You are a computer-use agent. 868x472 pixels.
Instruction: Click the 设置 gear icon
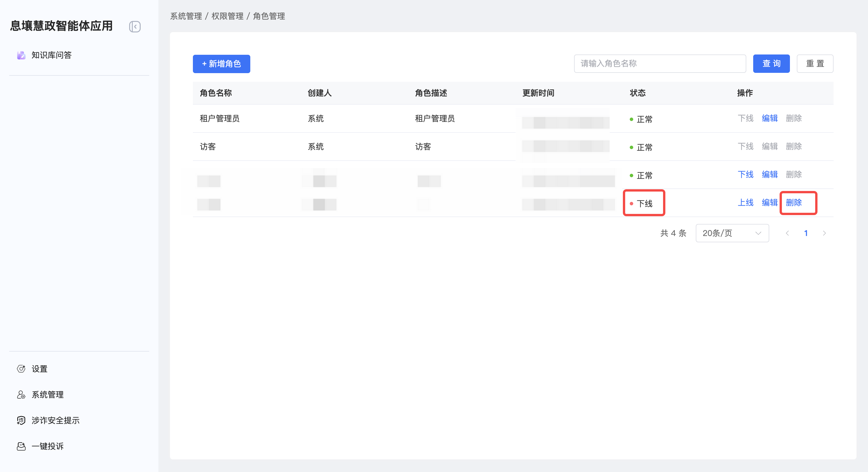(21, 369)
